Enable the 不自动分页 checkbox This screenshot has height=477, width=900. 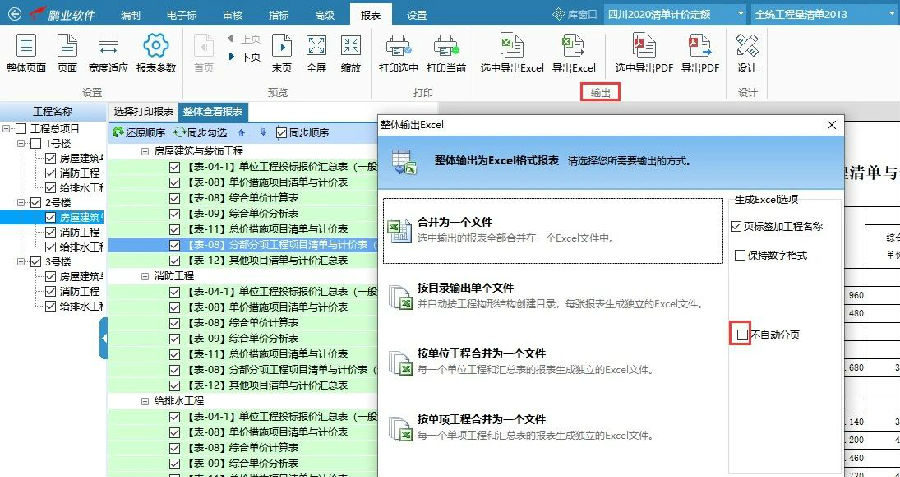pyautogui.click(x=741, y=334)
